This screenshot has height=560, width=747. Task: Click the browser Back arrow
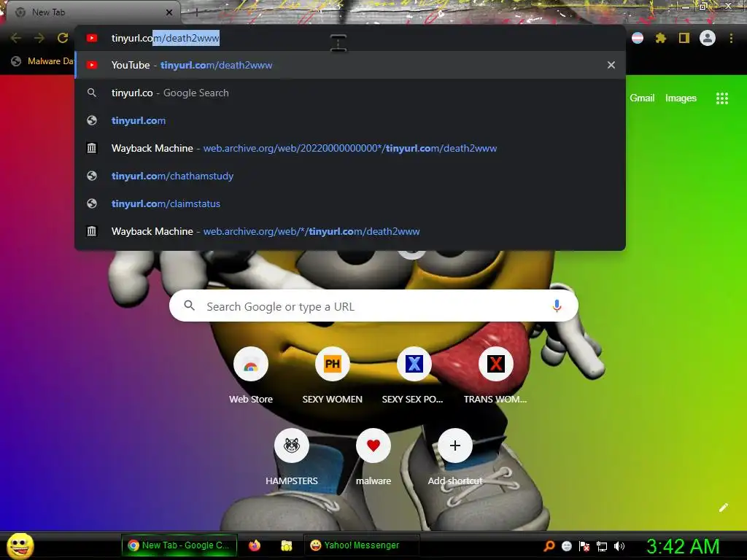pos(16,38)
